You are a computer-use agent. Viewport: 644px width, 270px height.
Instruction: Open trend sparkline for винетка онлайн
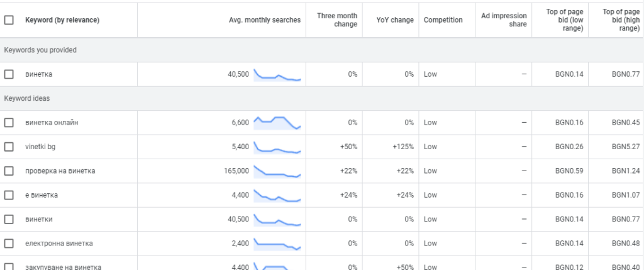(277, 122)
